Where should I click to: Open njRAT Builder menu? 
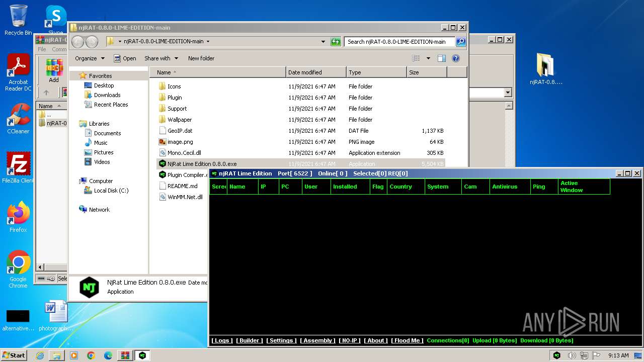point(250,340)
